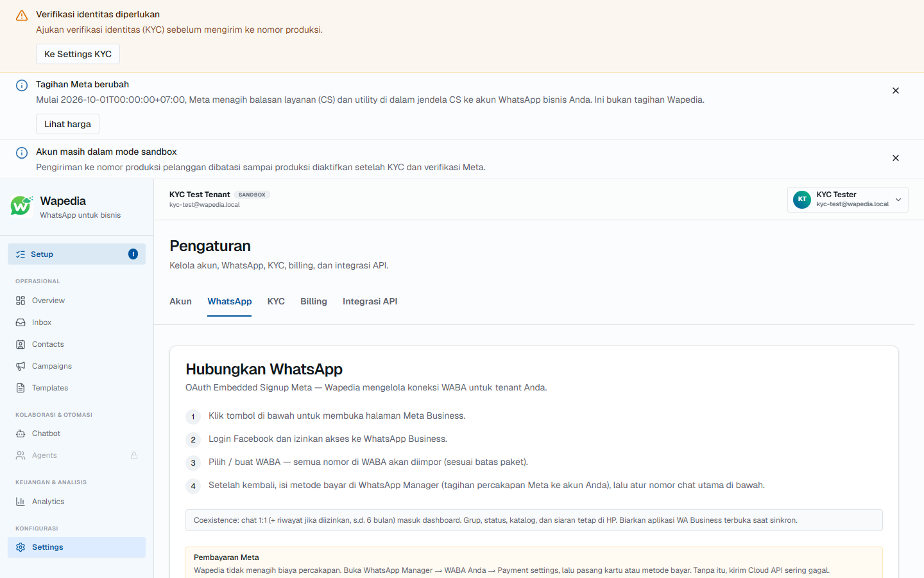The width and height of the screenshot is (924, 578).
Task: Click the info icon beside sandbox mode notice
Action: (22, 153)
